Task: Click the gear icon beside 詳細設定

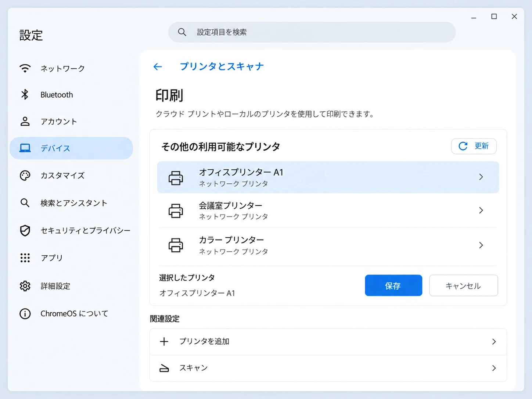Action: pyautogui.click(x=25, y=286)
